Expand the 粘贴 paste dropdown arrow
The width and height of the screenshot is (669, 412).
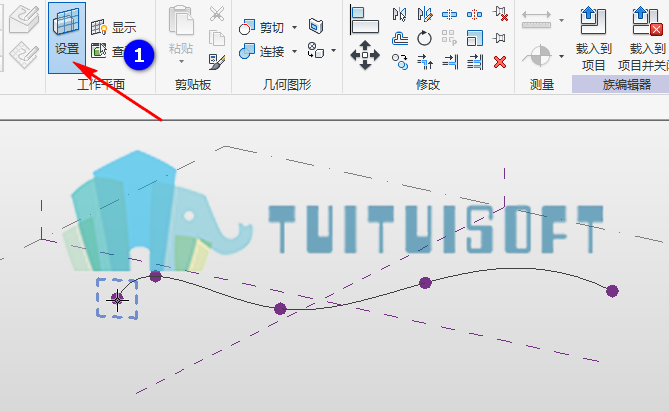181,62
